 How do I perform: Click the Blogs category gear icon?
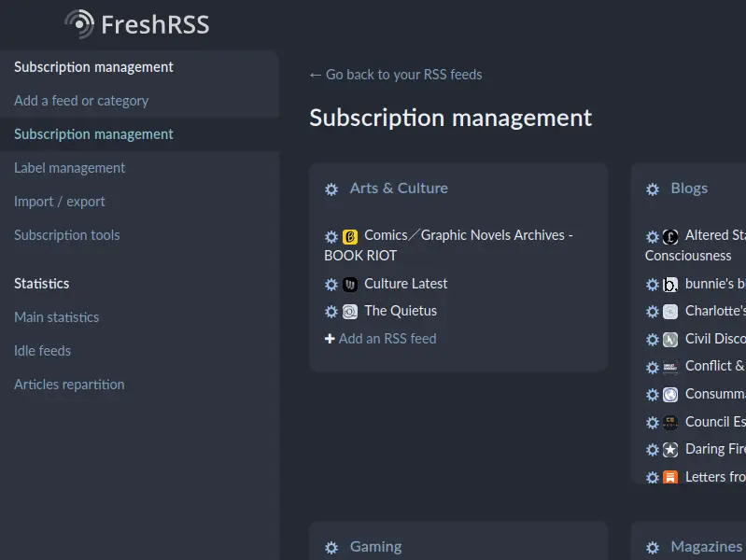tap(653, 189)
